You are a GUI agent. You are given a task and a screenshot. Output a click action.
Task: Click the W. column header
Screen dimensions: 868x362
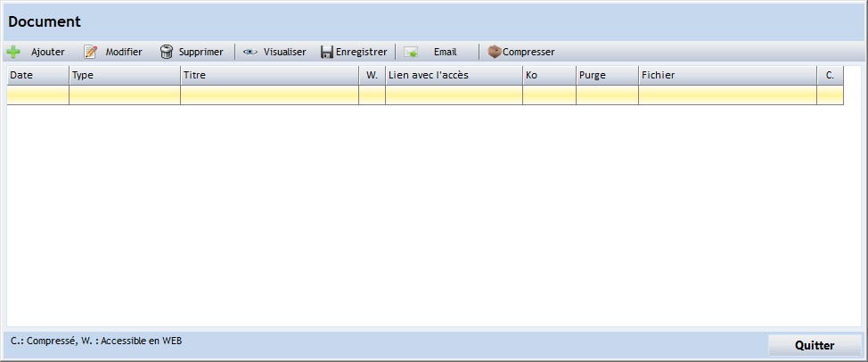[372, 75]
